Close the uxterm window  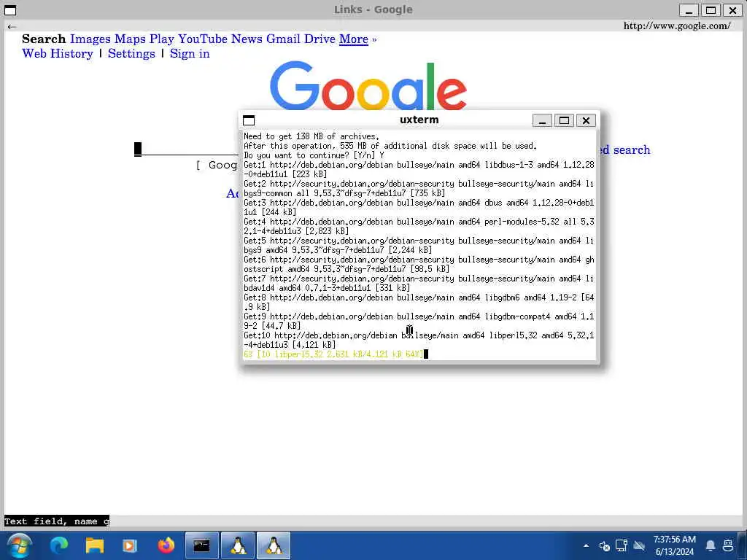586,120
